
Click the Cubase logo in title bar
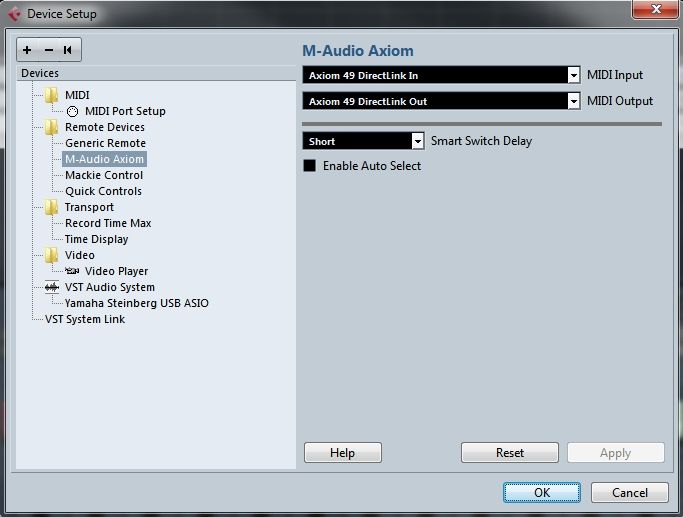coord(14,14)
